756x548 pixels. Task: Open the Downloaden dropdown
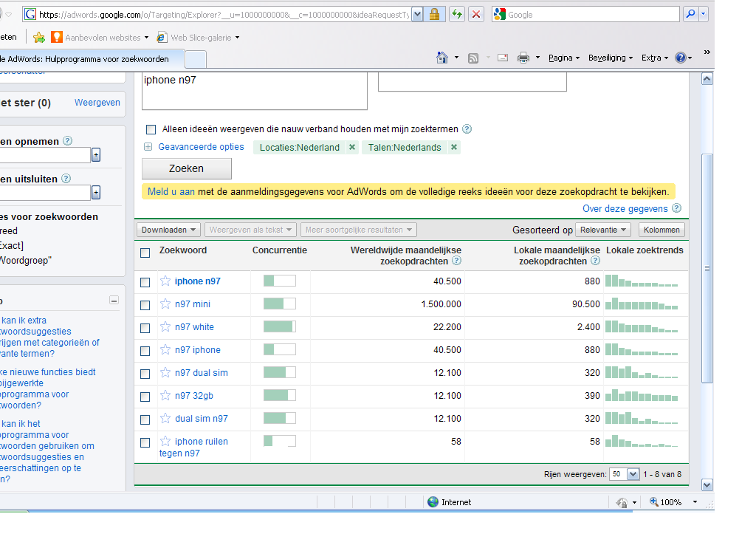[x=168, y=230]
